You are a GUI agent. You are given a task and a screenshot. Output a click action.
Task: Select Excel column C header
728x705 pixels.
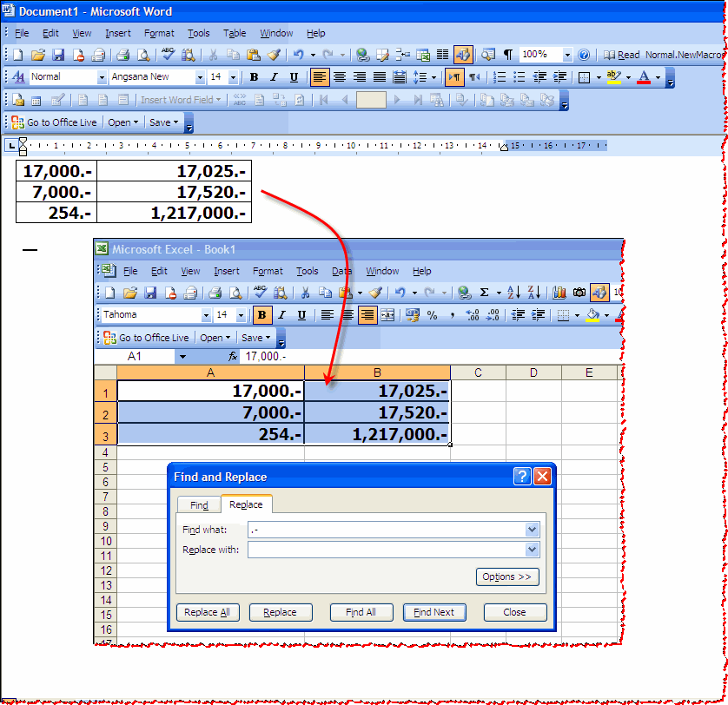coord(478,372)
